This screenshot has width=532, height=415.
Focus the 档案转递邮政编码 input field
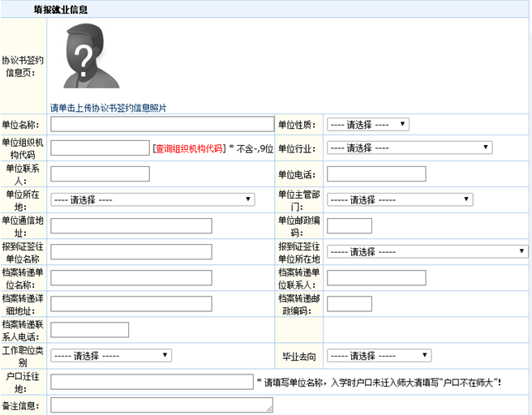point(350,304)
